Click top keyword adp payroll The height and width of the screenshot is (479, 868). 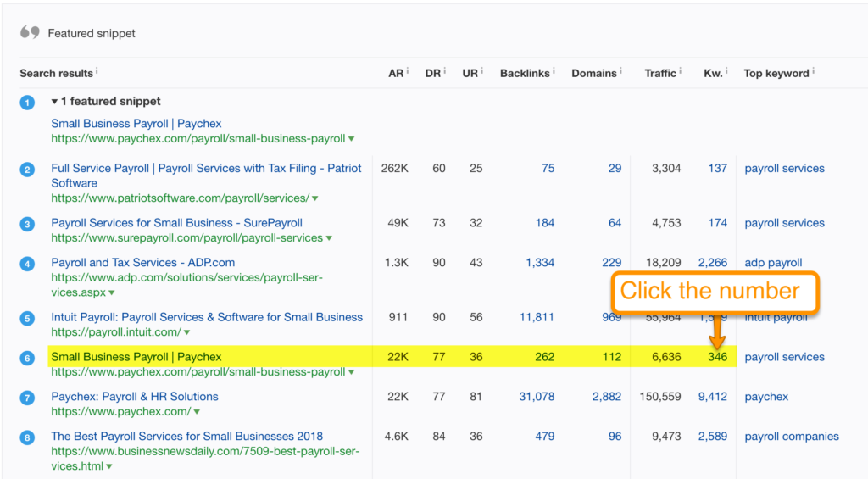(773, 263)
